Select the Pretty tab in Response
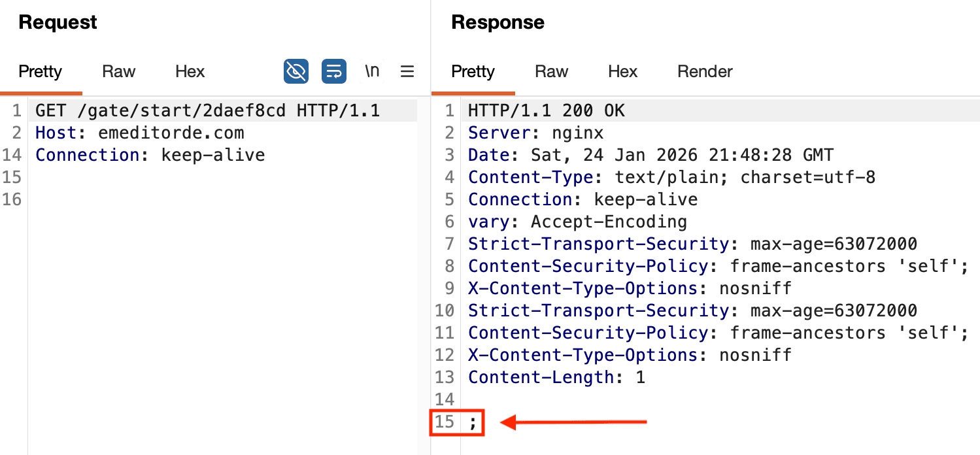This screenshot has height=455, width=980. (x=473, y=71)
